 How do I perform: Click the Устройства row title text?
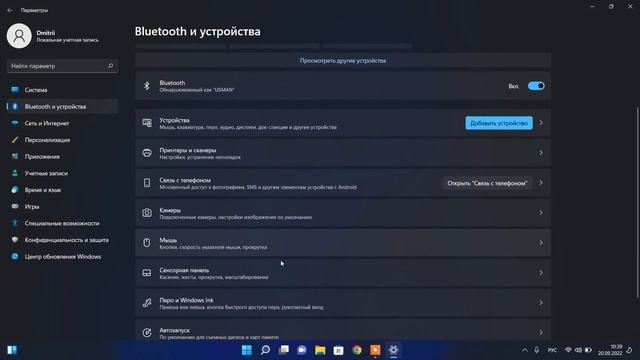pyautogui.click(x=174, y=120)
